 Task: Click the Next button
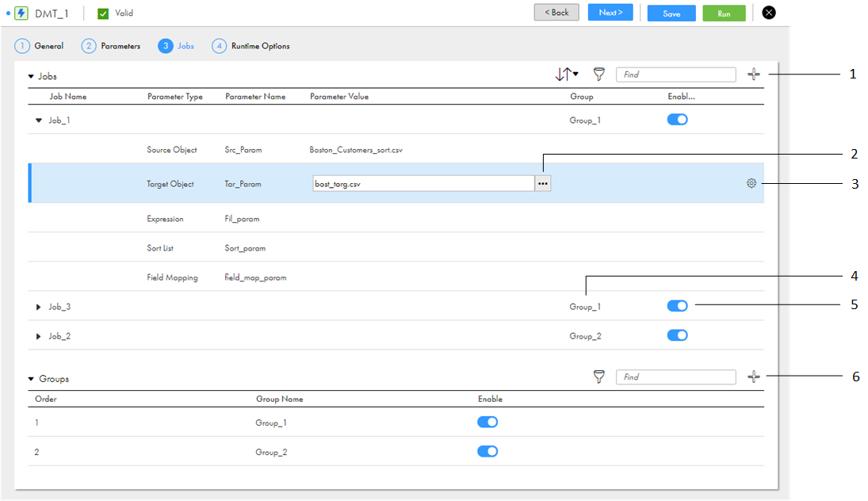(x=610, y=12)
